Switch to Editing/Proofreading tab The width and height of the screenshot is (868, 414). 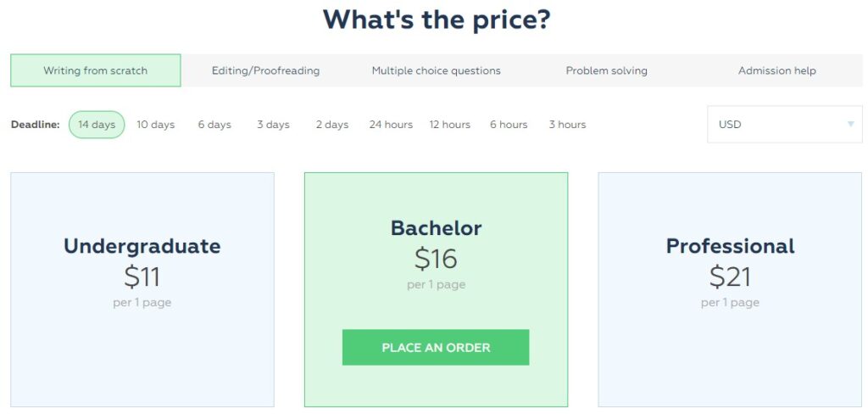[x=265, y=70]
